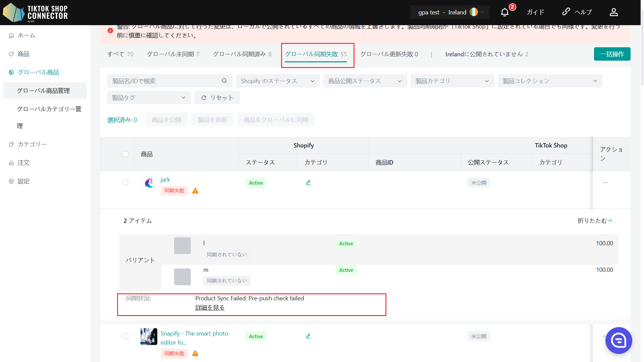644x362 pixels.
Task: Click the search magnifier icon in product search
Action: point(224,81)
